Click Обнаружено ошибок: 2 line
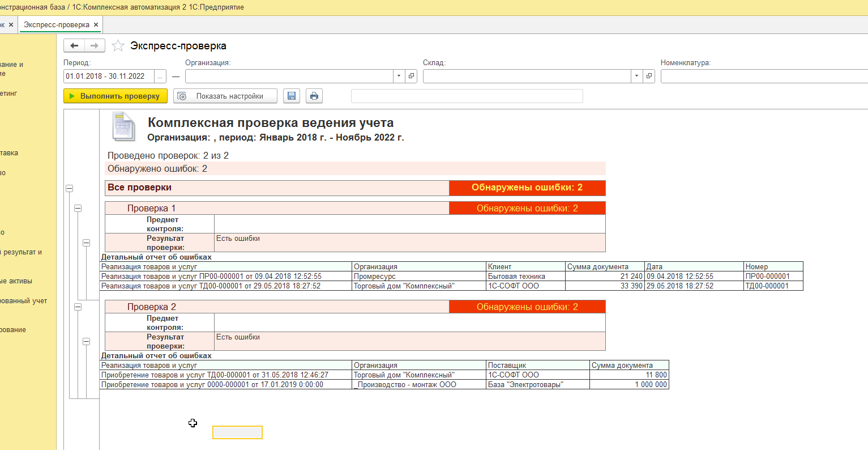 [x=355, y=169]
